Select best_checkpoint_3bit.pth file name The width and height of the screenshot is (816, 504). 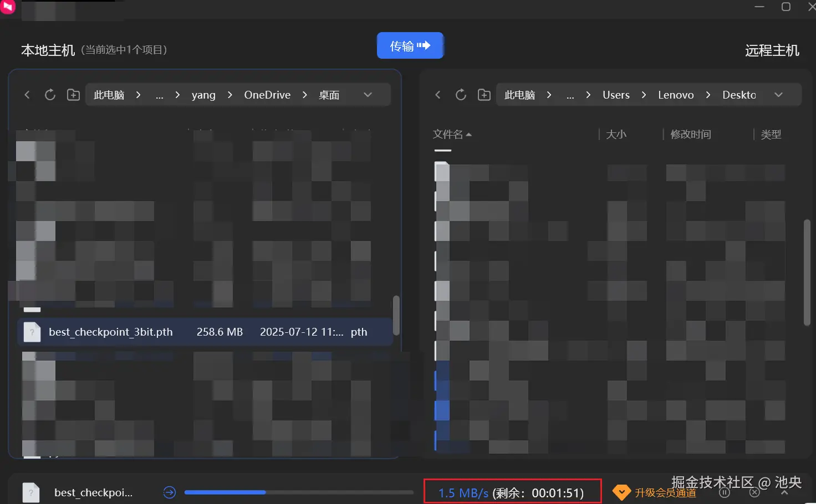pyautogui.click(x=111, y=332)
